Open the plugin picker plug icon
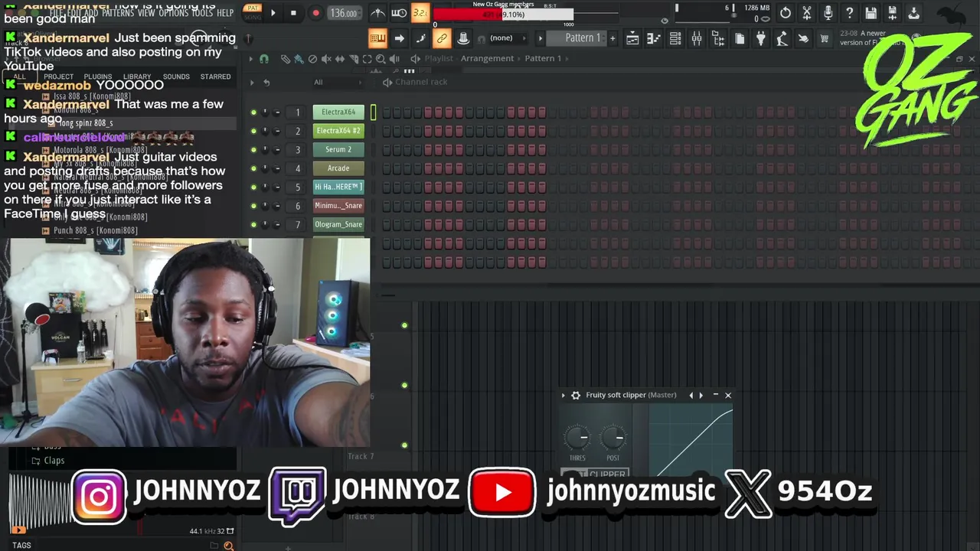980x551 pixels. click(x=761, y=38)
